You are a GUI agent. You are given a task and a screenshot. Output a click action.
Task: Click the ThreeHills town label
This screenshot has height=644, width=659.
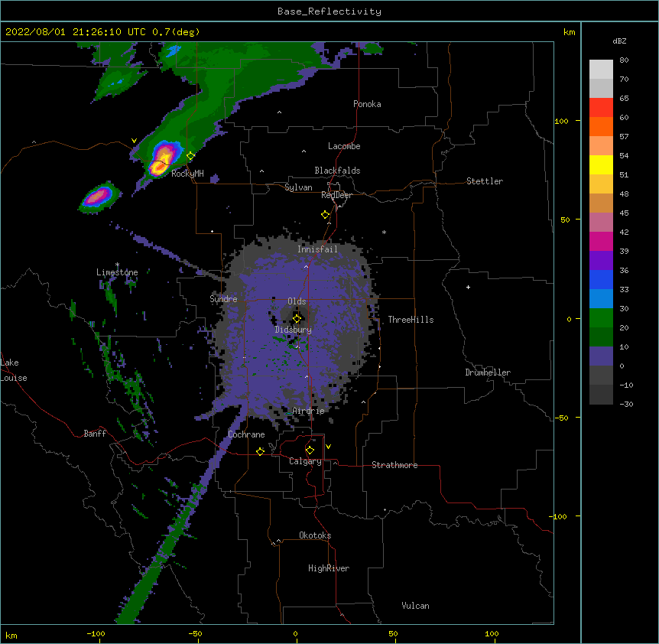411,320
